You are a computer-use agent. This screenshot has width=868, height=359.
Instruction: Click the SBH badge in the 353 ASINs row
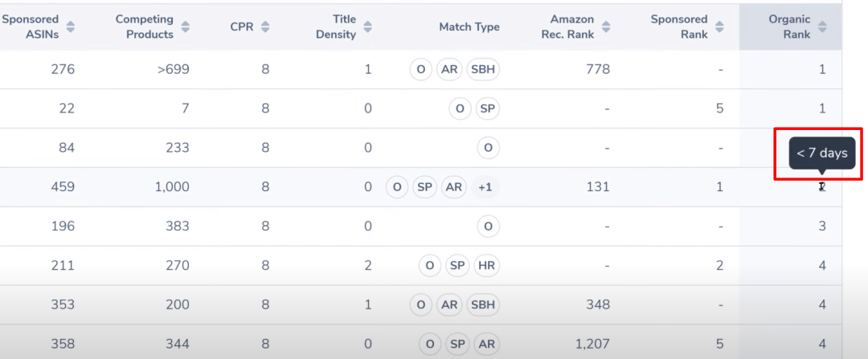click(x=484, y=305)
